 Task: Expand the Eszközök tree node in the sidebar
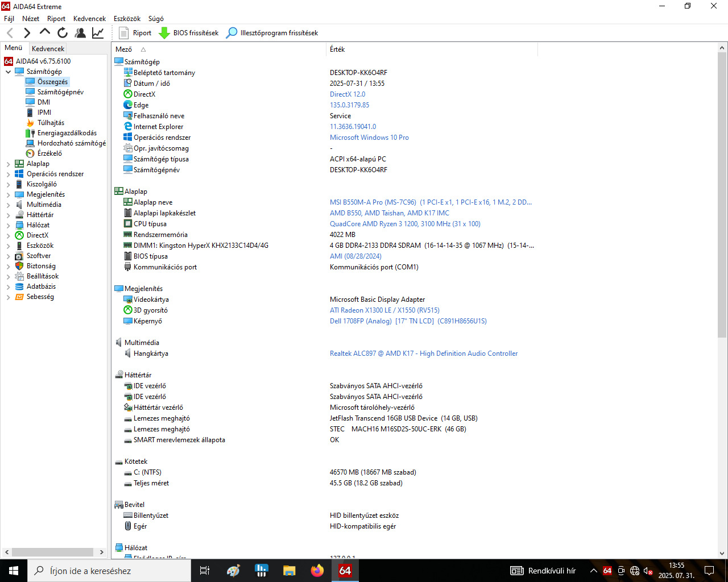8,246
